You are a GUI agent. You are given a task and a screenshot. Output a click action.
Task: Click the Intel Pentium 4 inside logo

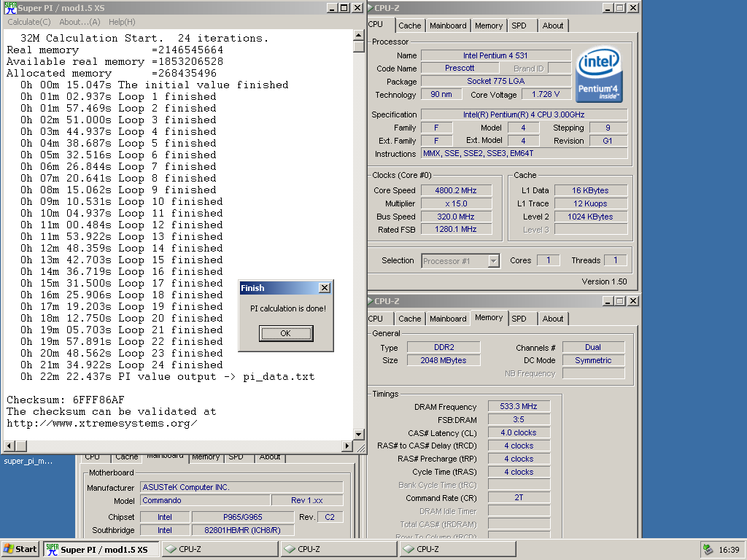click(598, 74)
